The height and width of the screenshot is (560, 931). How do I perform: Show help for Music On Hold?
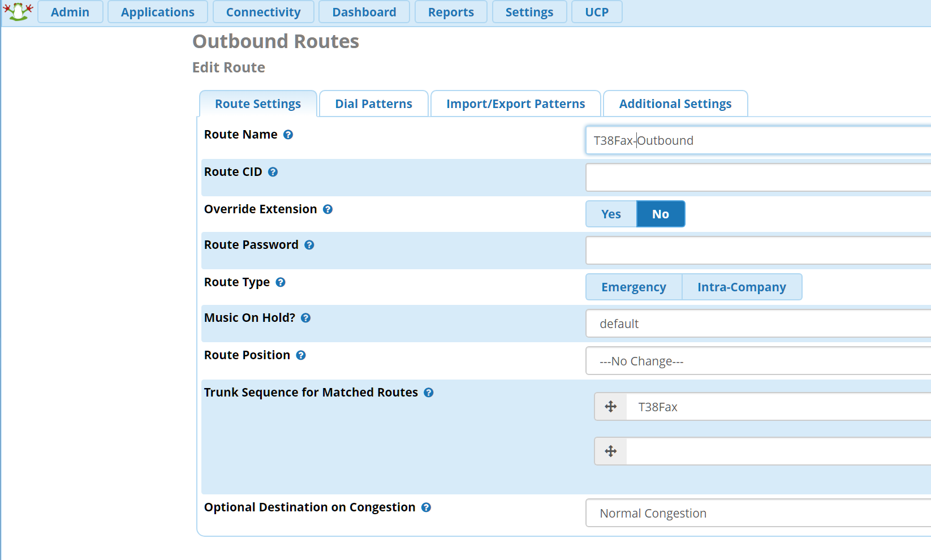[x=305, y=318]
